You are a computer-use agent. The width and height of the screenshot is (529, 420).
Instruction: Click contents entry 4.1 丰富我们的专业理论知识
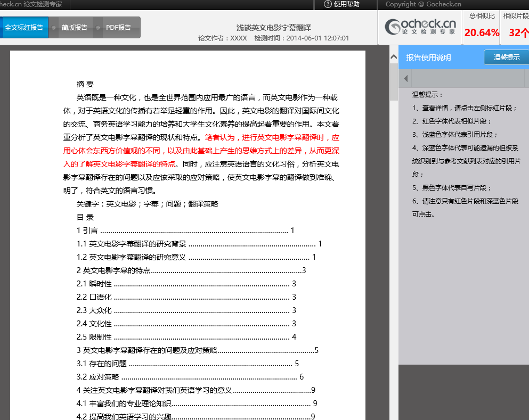coord(197,403)
